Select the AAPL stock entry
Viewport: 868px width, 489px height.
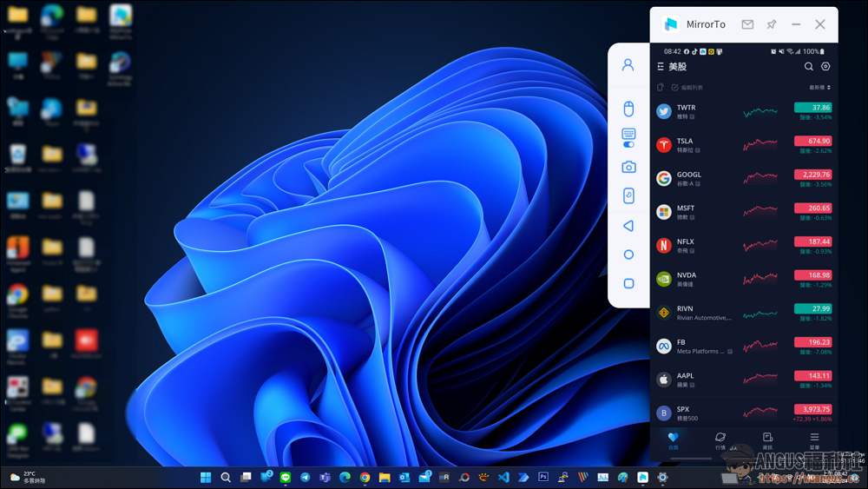click(x=744, y=380)
